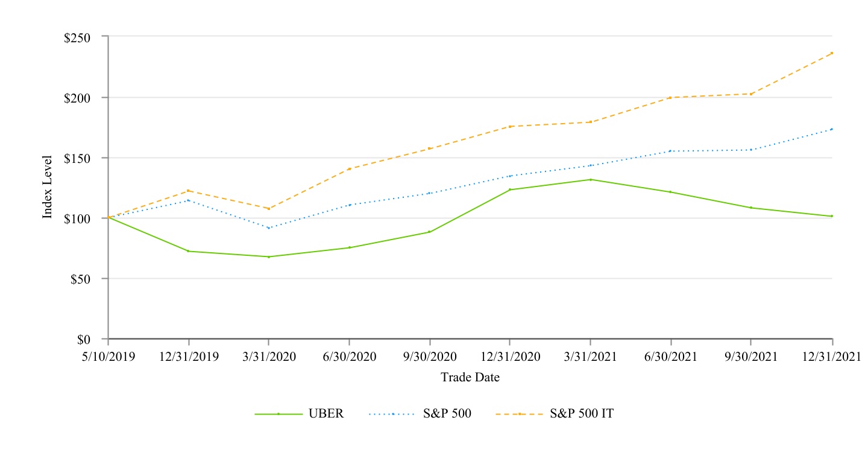Select the $0 y-axis label
868x461 pixels.
click(x=83, y=340)
